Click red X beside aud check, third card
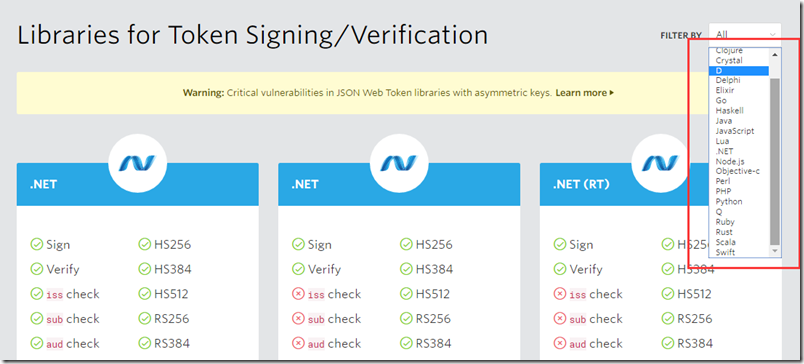The width and height of the screenshot is (804, 364). pos(559,343)
